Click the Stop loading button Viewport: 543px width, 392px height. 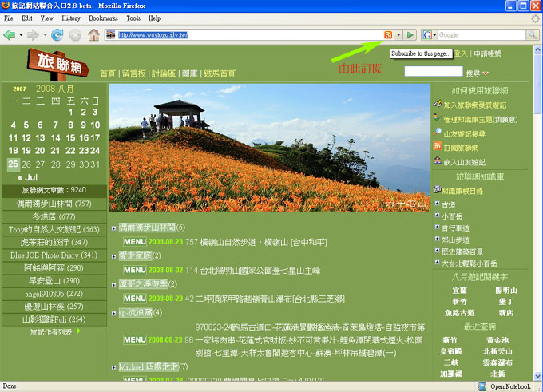(75, 35)
